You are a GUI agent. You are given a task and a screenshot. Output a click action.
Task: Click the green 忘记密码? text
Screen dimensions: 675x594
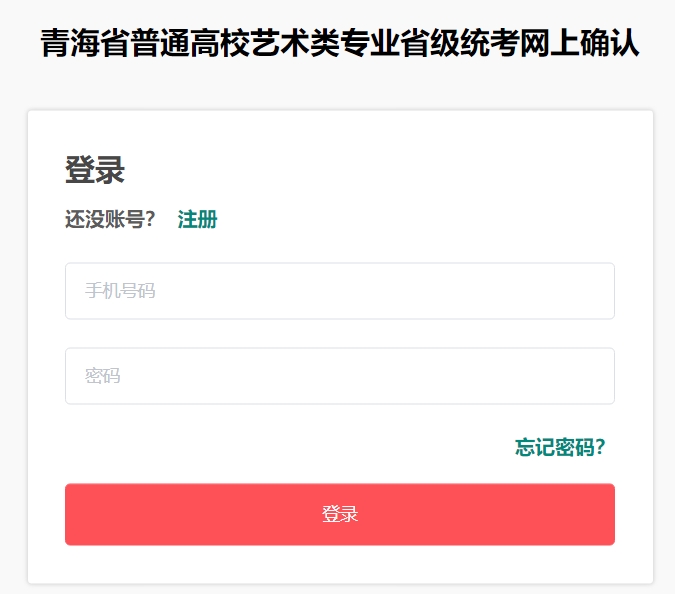[560, 447]
